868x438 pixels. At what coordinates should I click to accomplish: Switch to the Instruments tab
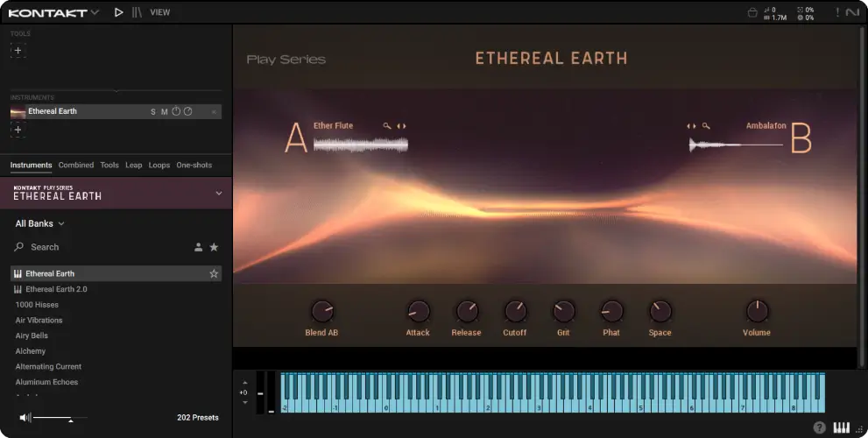pos(31,165)
